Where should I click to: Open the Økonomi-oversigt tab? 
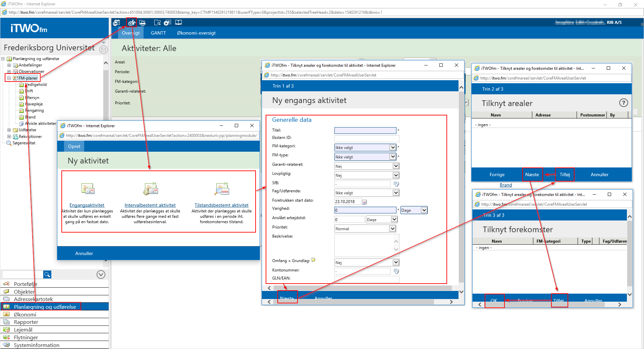tap(196, 33)
